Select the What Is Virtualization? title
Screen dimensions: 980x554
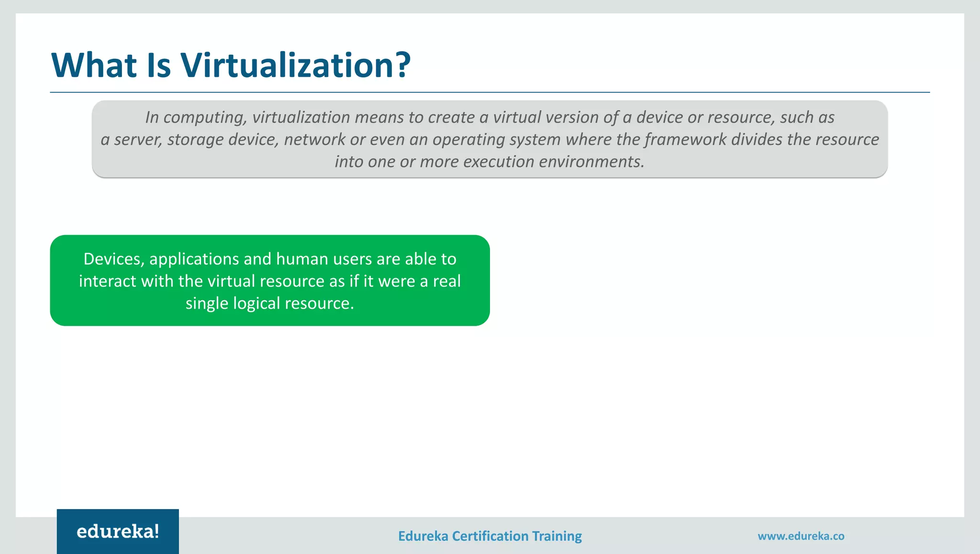[x=231, y=65]
